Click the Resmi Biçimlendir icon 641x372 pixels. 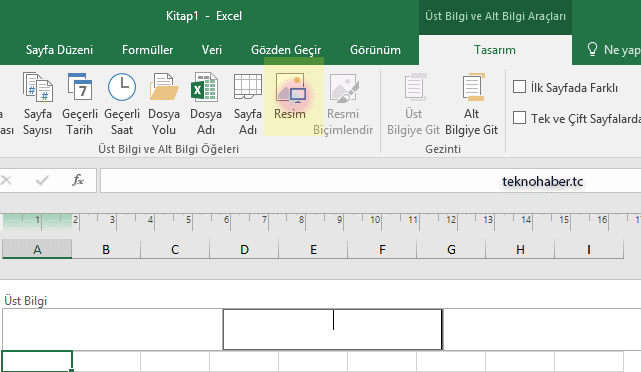point(344,87)
